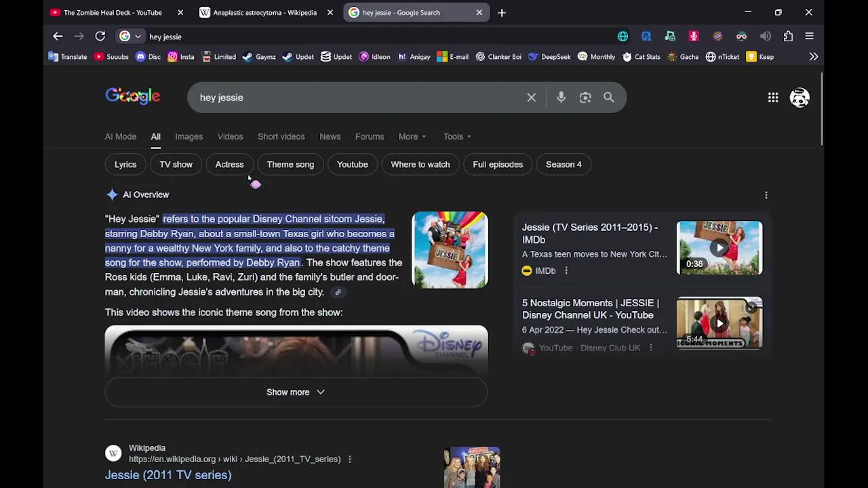Open the DeepSeek bookmark

549,57
